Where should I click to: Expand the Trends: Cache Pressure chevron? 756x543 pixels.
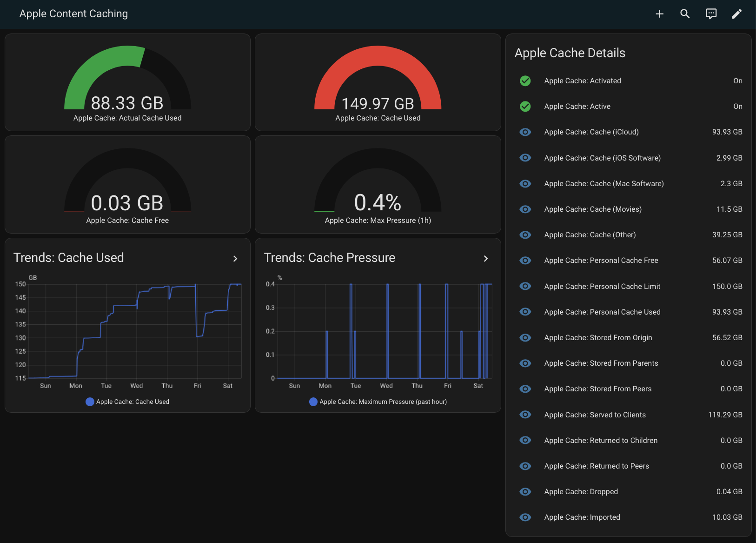tap(486, 259)
